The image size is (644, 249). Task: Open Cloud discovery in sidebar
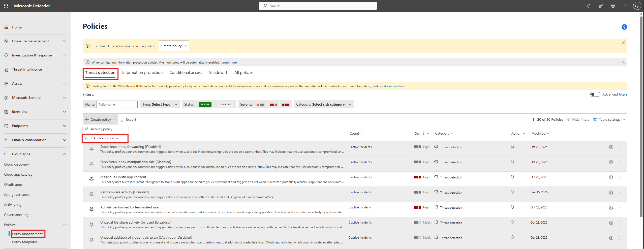16,164
